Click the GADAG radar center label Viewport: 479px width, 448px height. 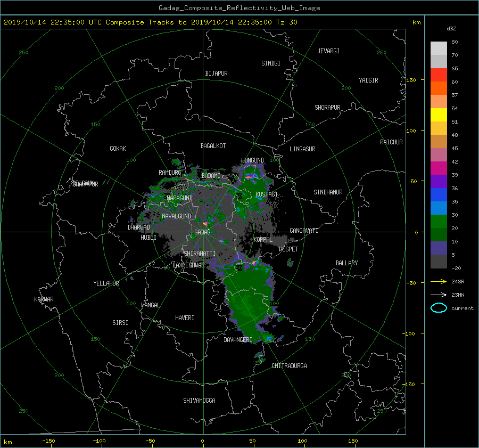pyautogui.click(x=203, y=232)
